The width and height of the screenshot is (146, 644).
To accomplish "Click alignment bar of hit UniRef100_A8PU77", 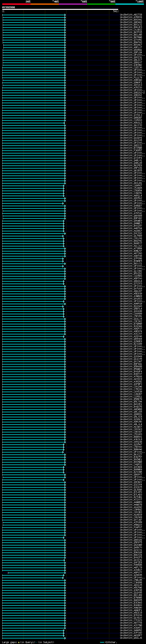I will pos(37,572).
